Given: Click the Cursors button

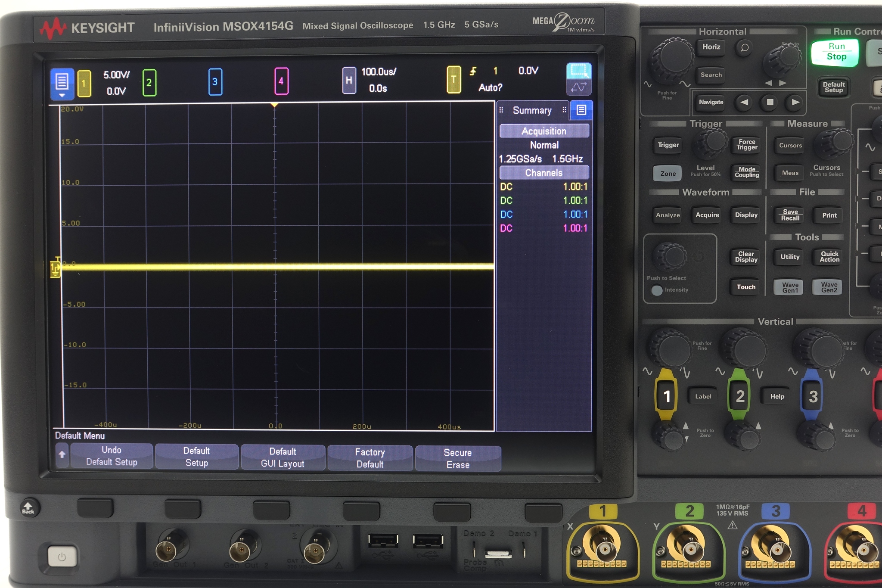Looking at the screenshot, I should coord(790,146).
